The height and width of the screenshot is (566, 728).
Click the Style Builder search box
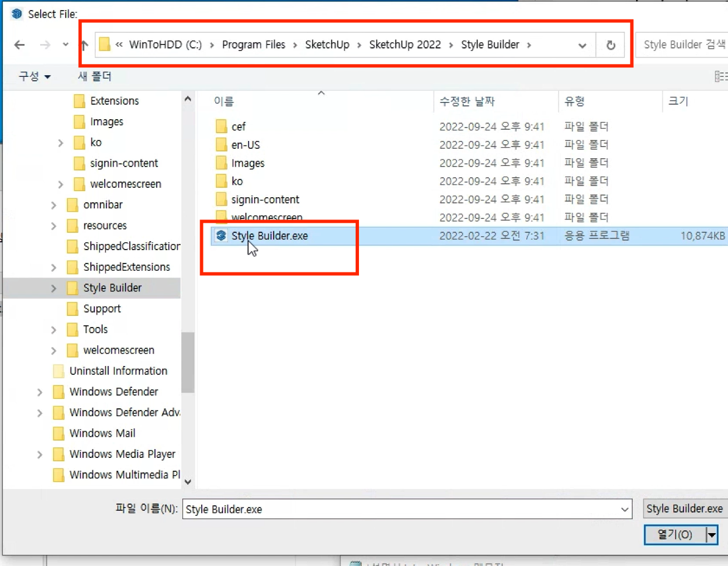(683, 45)
